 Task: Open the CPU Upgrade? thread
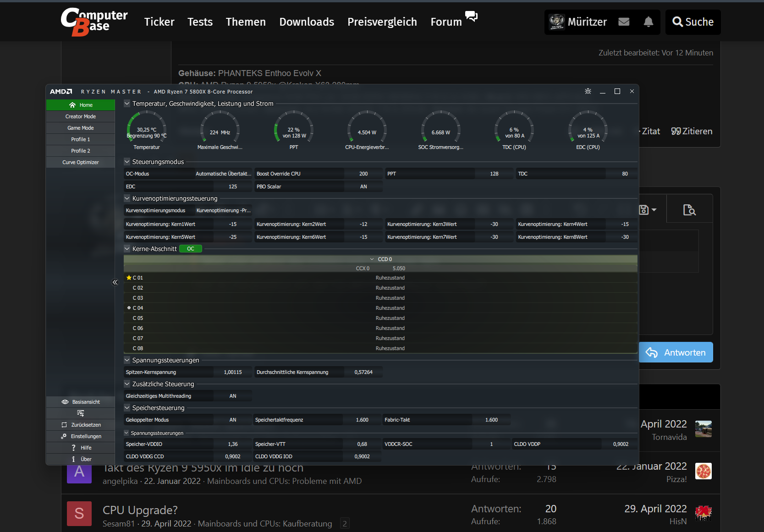pos(140,510)
